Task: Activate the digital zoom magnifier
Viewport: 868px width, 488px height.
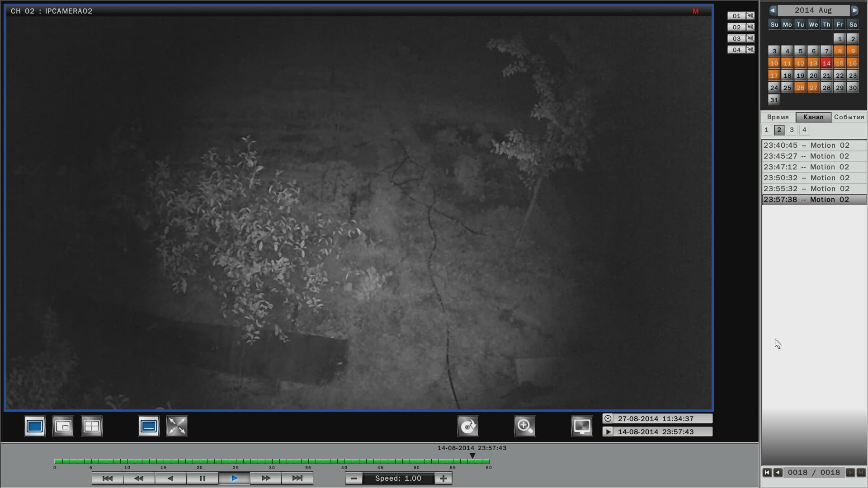Action: (525, 426)
